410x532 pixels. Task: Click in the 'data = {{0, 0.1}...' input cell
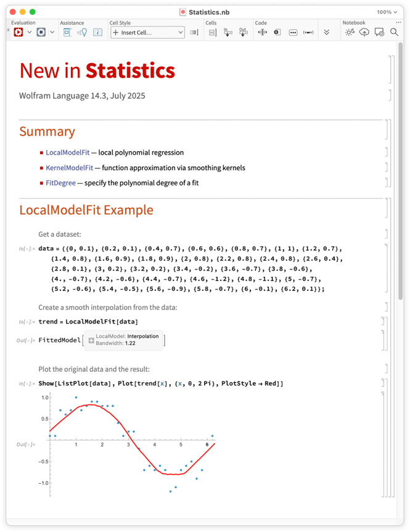point(191,269)
